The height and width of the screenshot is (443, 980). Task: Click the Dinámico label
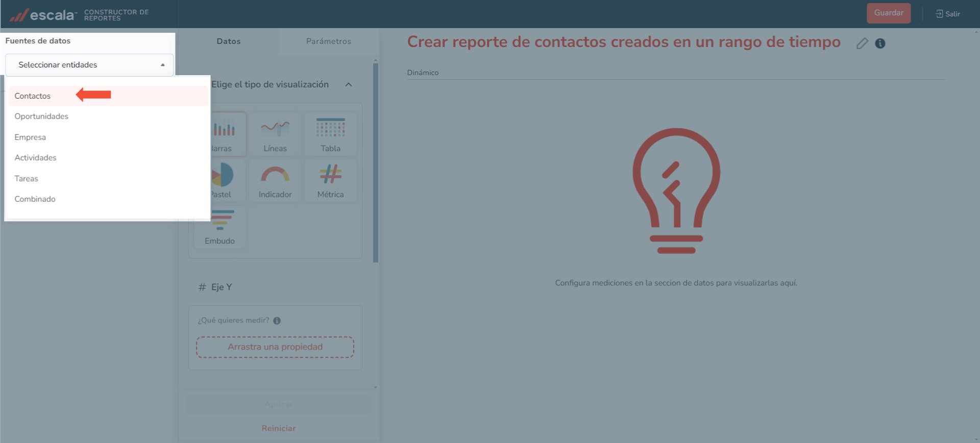[423, 73]
